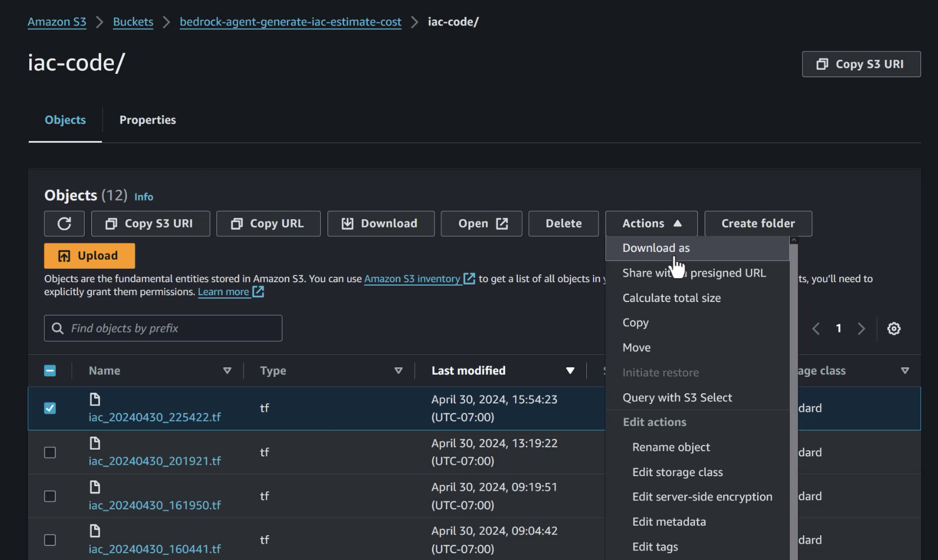Click page number 1 in pagination
938x560 pixels.
click(x=838, y=328)
